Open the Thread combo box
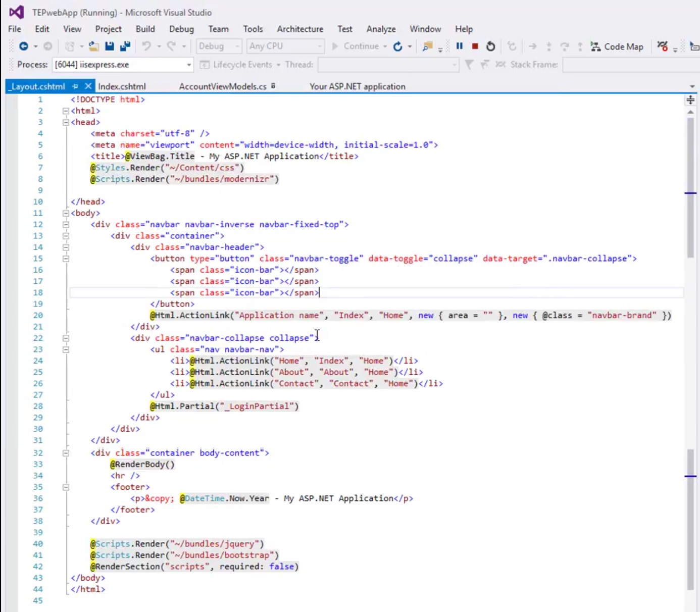The height and width of the screenshot is (612, 700). pos(388,65)
